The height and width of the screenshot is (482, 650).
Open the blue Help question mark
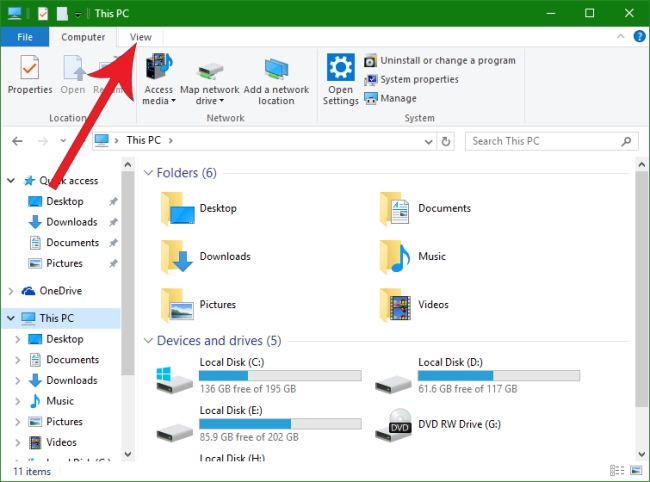pos(639,36)
